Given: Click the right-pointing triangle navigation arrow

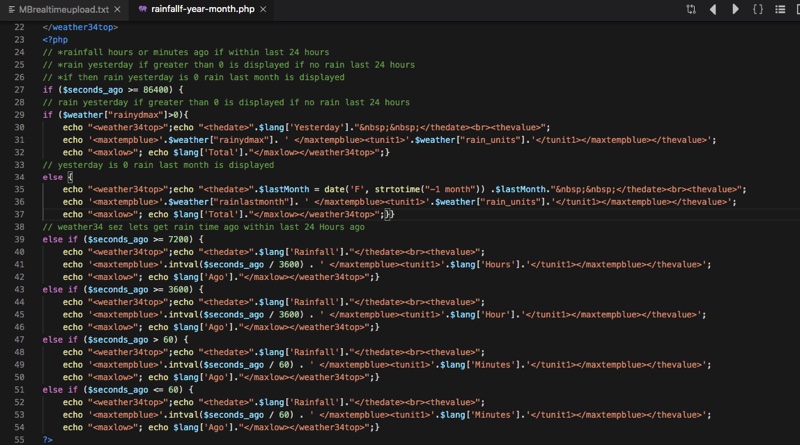Looking at the screenshot, I should tap(736, 9).
